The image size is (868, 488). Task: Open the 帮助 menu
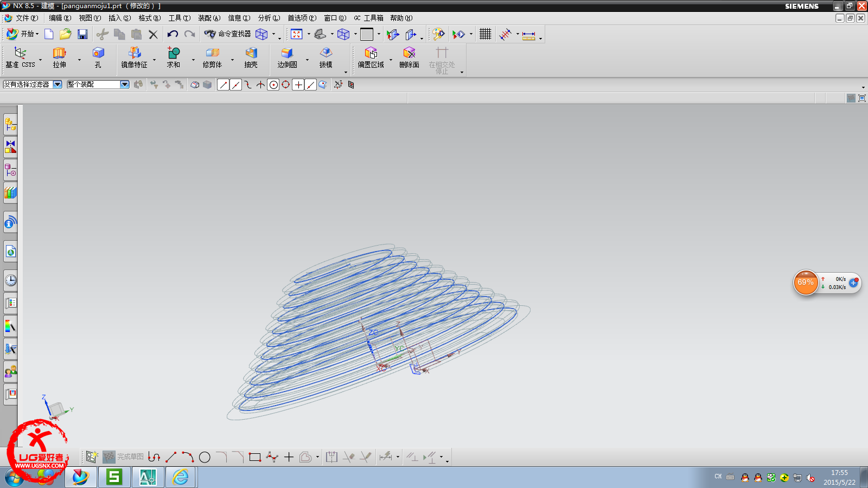tap(401, 18)
